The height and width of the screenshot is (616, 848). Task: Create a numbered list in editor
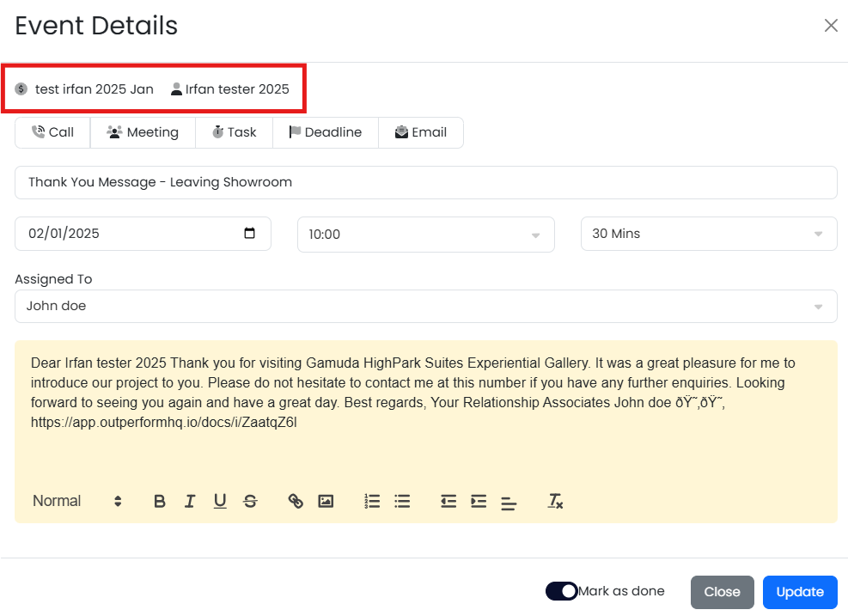tap(372, 501)
